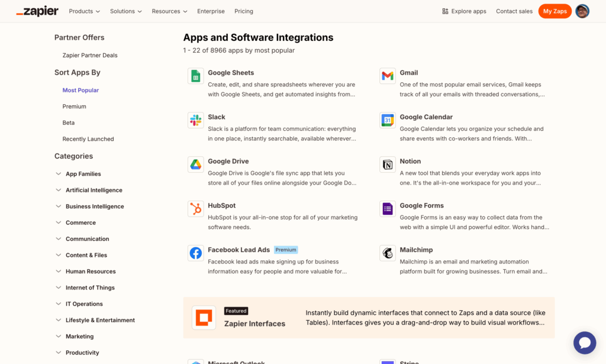This screenshot has width=606, height=364.
Task: Open the HubSpot app icon
Action: coord(195,209)
